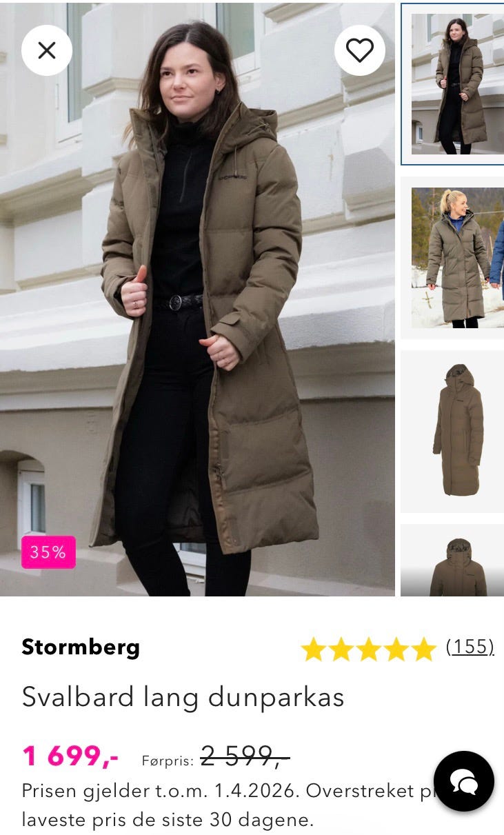Click the crossed-out 2 599,- former price
The width and height of the screenshot is (504, 835).
(245, 757)
